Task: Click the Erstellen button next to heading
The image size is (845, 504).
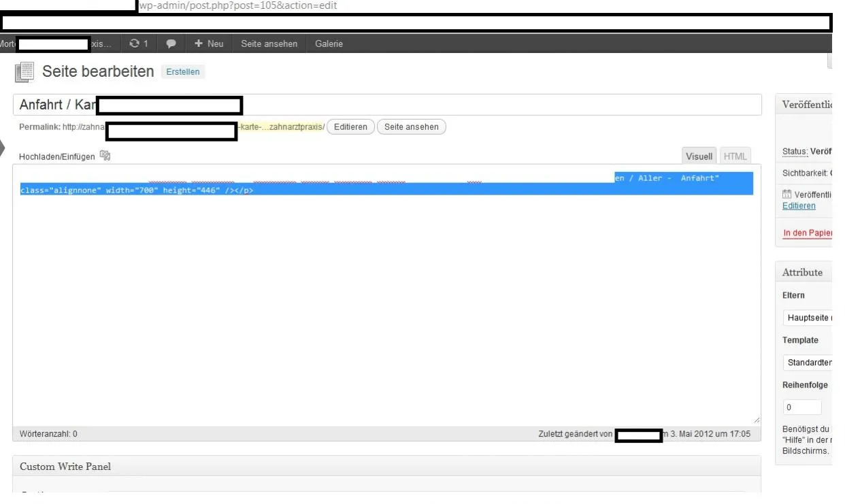Action: tap(183, 72)
